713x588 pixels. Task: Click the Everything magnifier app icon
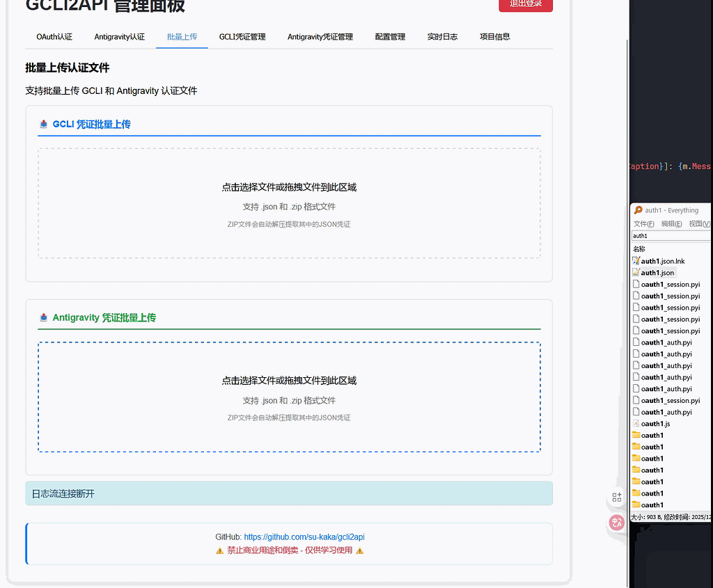[x=638, y=210]
